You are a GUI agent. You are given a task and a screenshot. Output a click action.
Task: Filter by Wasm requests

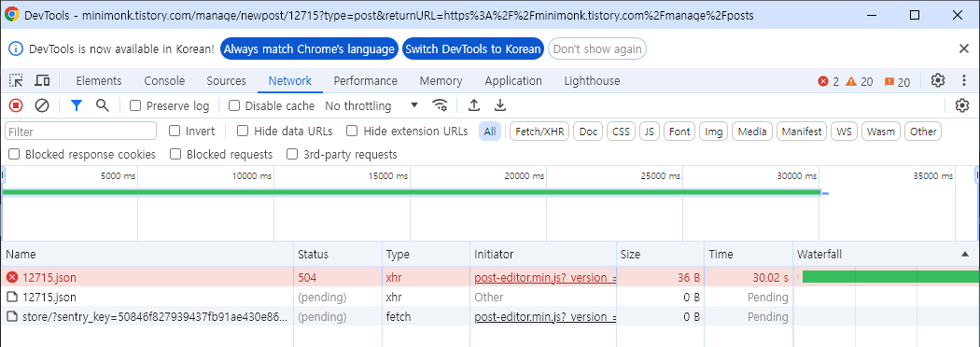pos(881,132)
